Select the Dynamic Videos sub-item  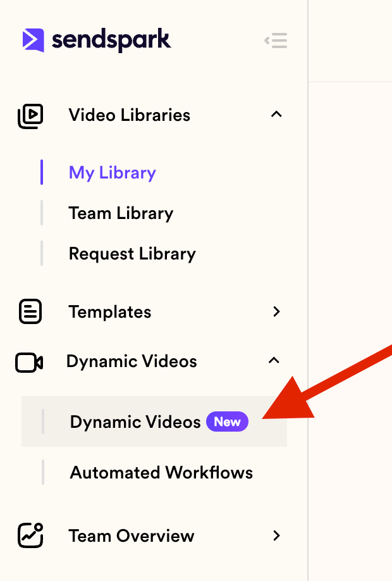pyautogui.click(x=154, y=422)
